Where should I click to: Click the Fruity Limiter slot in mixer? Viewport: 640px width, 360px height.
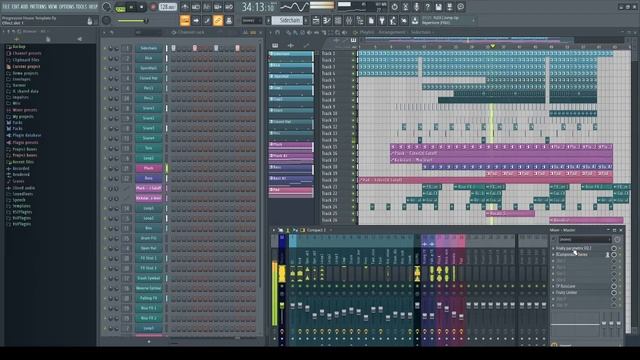coord(567,292)
